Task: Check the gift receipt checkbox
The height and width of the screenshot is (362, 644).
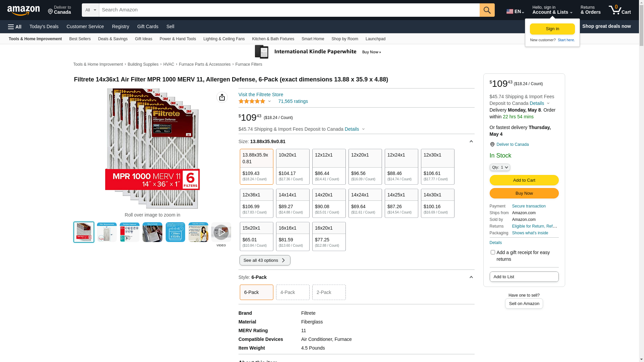Action: coord(493,252)
